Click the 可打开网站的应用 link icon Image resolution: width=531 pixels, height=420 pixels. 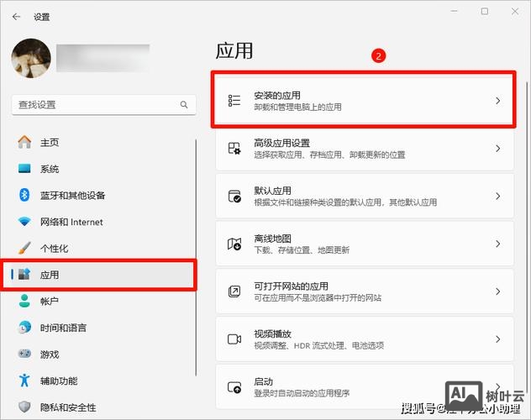click(234, 291)
